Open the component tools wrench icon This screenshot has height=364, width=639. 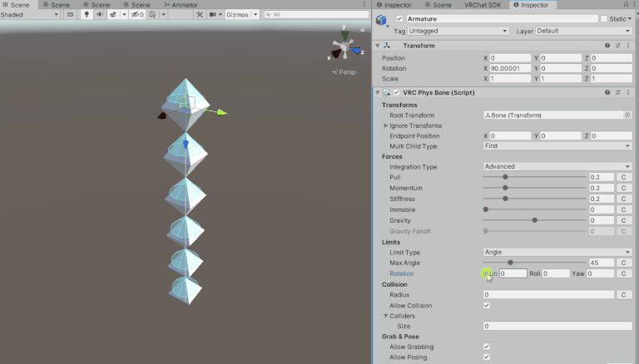199,15
